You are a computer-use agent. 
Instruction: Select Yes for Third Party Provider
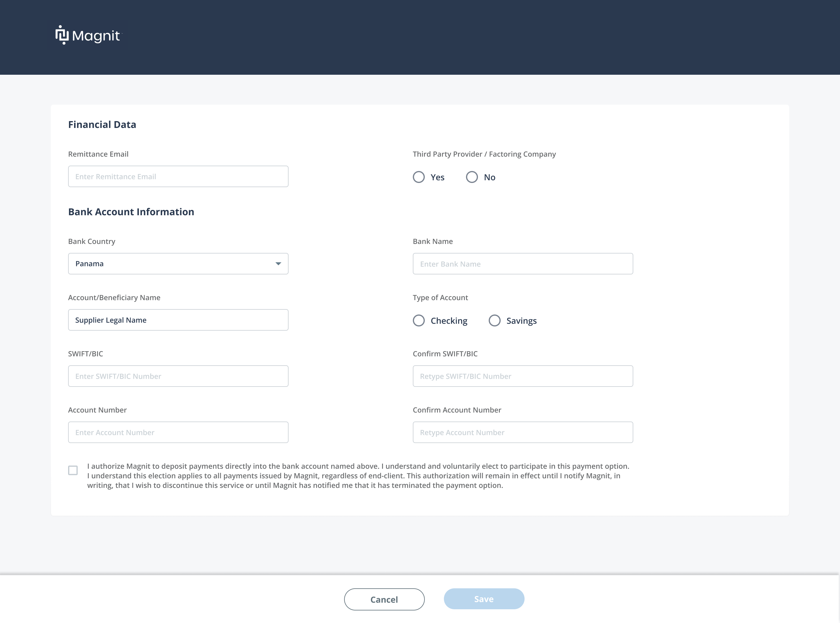(x=419, y=177)
